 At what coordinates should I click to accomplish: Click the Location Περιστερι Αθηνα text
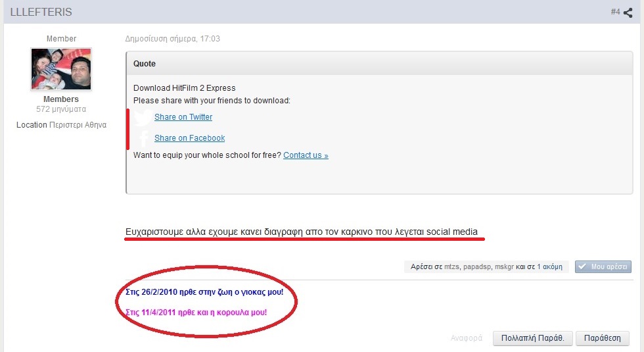pyautogui.click(x=61, y=124)
